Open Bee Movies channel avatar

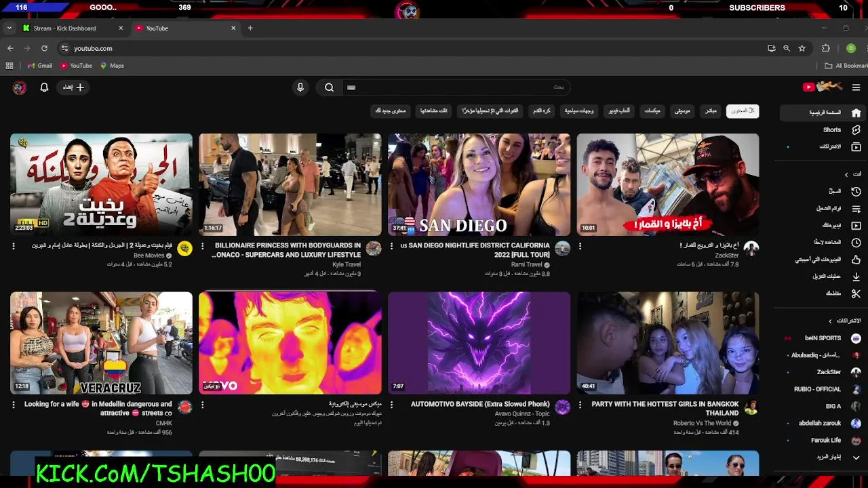click(184, 249)
